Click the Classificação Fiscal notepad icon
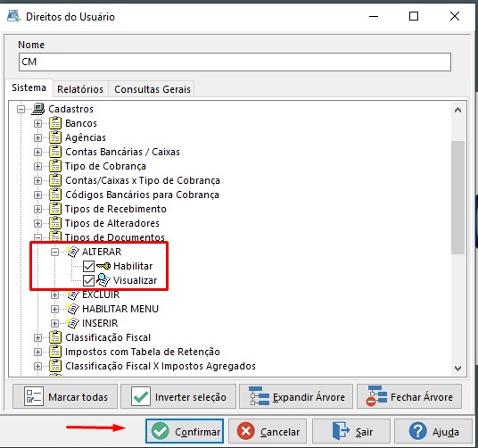Screen dimensions: 478x448 coord(55,337)
